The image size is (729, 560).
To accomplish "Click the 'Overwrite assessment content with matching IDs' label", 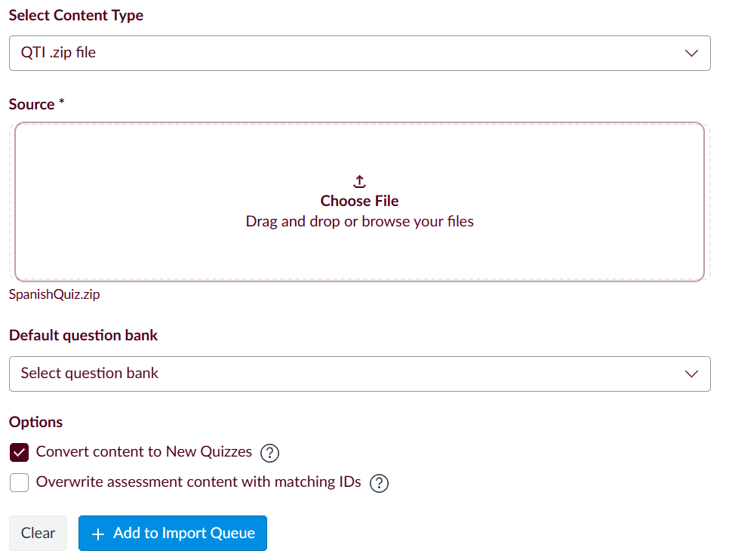I will point(198,482).
